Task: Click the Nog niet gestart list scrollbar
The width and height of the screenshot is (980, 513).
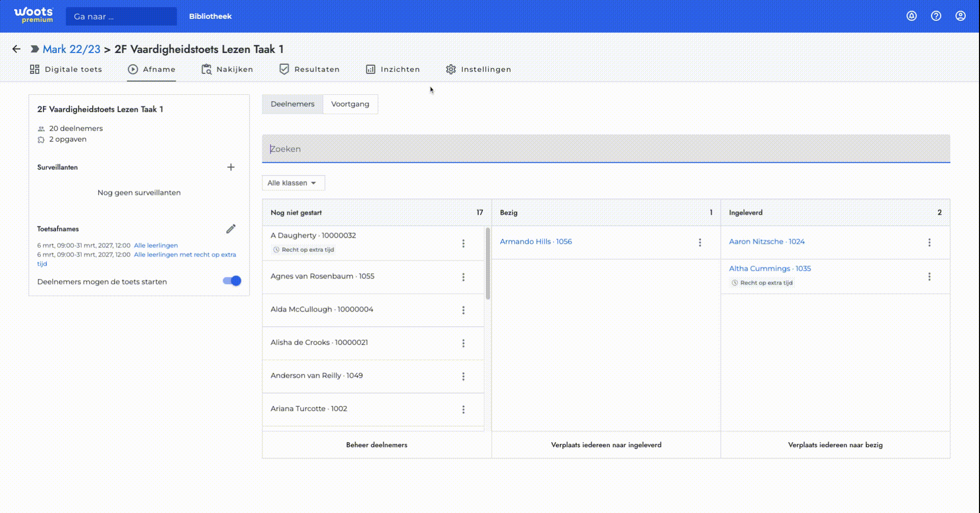Action: [488, 264]
